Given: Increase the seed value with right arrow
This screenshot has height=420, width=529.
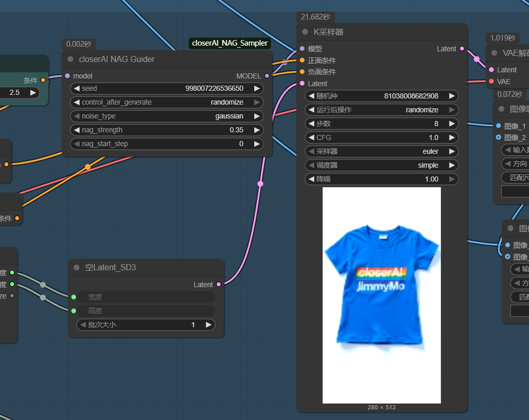Looking at the screenshot, I should click(257, 88).
